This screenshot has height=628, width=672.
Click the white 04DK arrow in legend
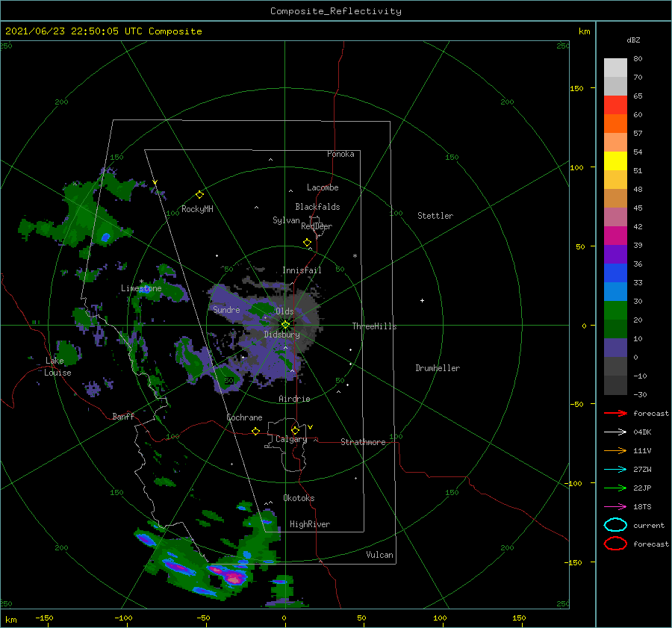(615, 432)
